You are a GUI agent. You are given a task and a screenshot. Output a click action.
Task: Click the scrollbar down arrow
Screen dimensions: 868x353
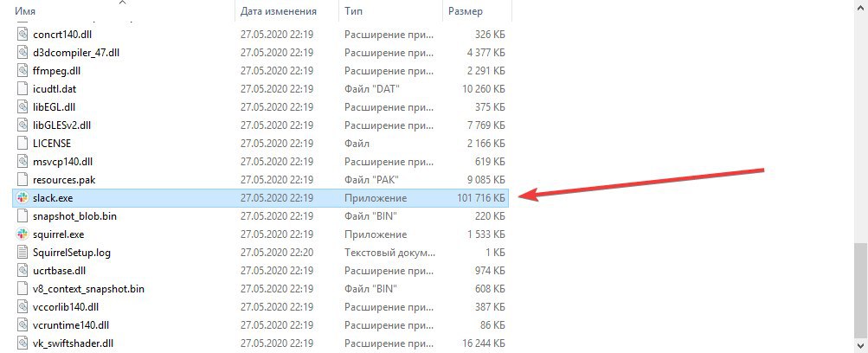pyautogui.click(x=861, y=346)
